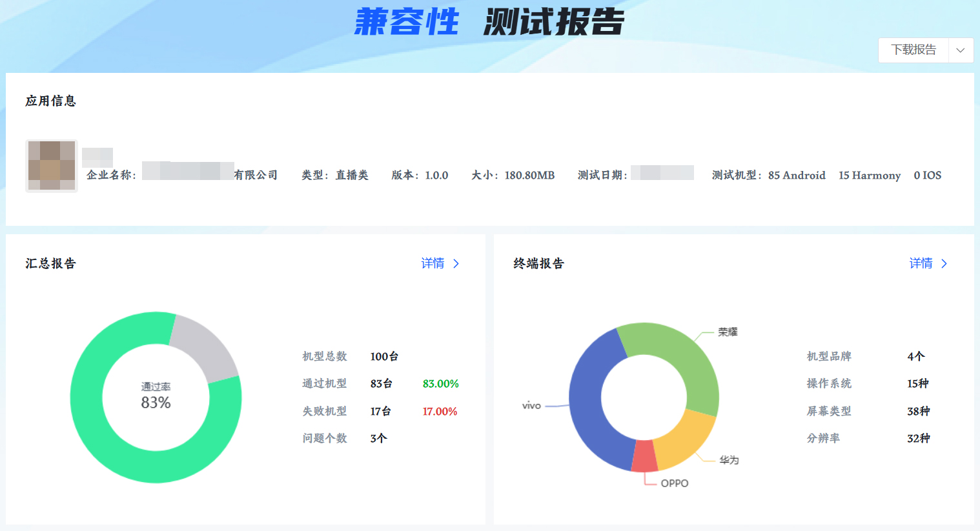The width and height of the screenshot is (980, 531).
Task: Click the 华为 chart label
Action: pyautogui.click(x=730, y=460)
